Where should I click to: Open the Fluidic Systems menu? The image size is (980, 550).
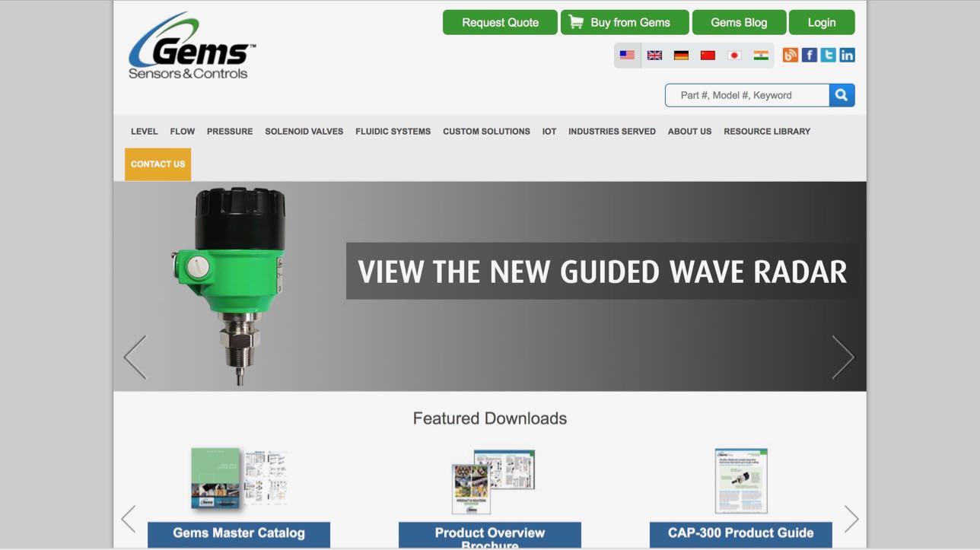point(393,132)
